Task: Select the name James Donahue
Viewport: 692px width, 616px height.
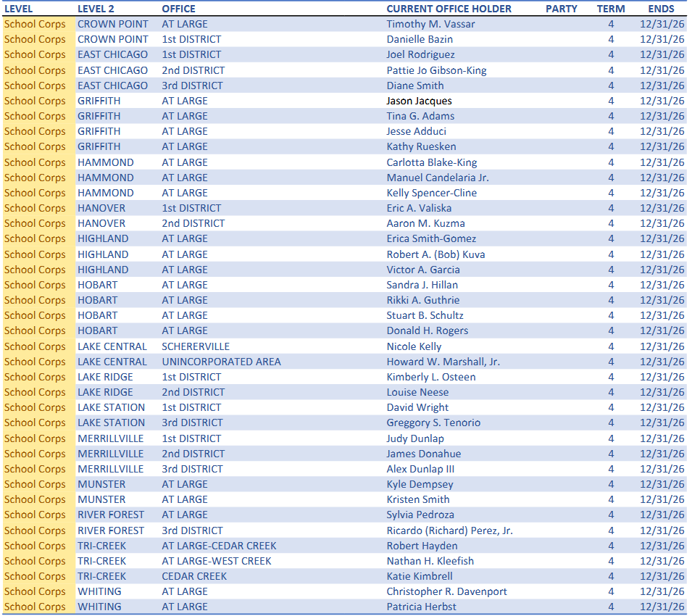Action: coord(424,454)
